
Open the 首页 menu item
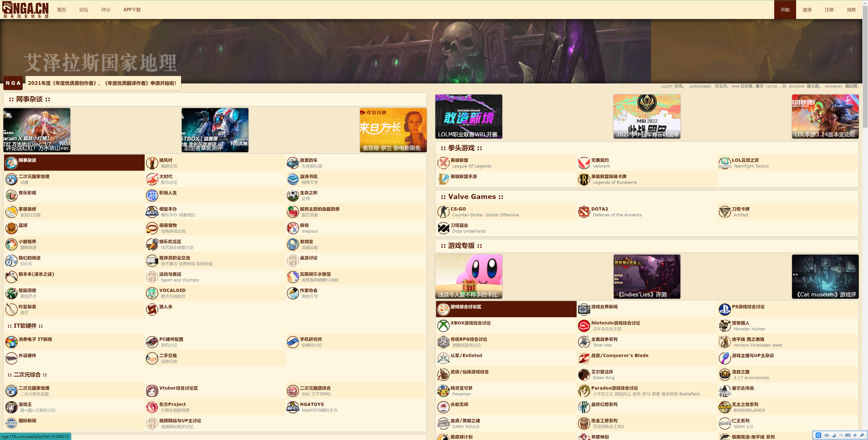(x=62, y=10)
